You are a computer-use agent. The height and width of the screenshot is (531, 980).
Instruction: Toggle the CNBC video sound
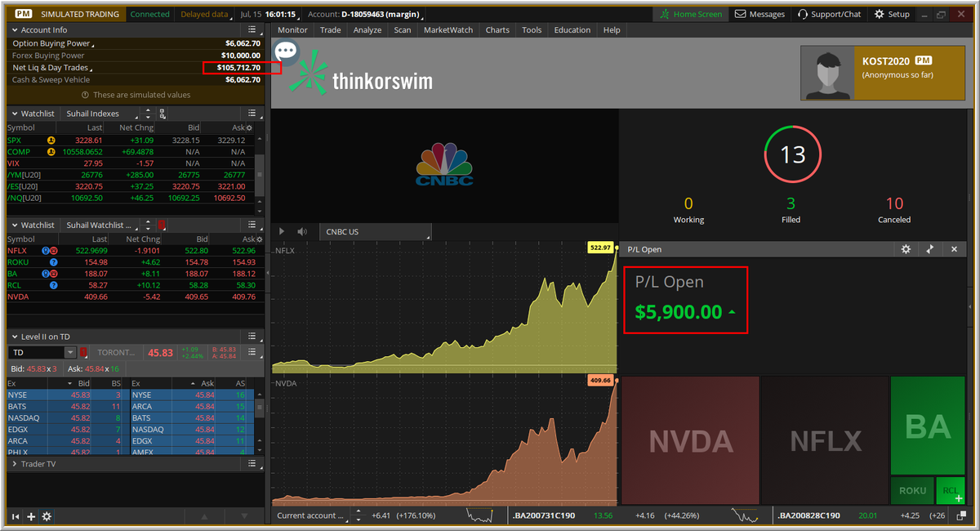302,232
